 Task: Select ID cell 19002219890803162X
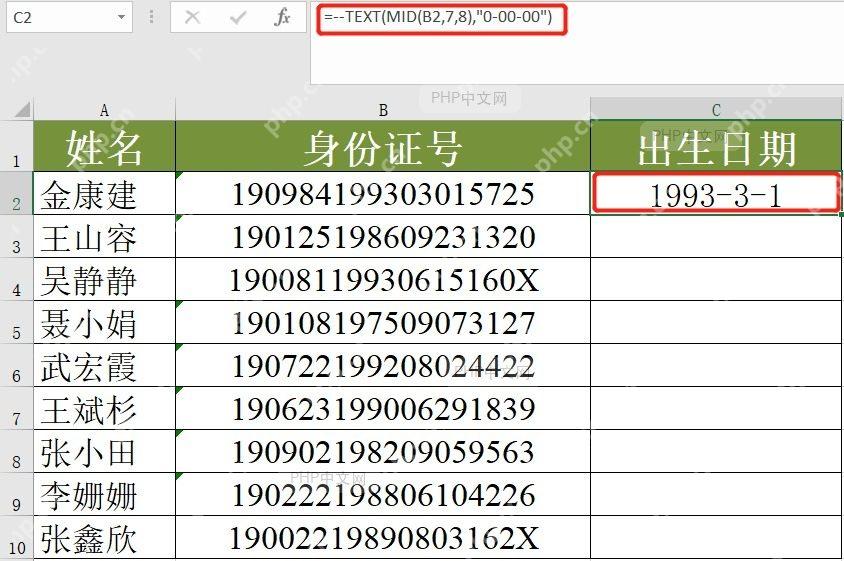point(383,537)
